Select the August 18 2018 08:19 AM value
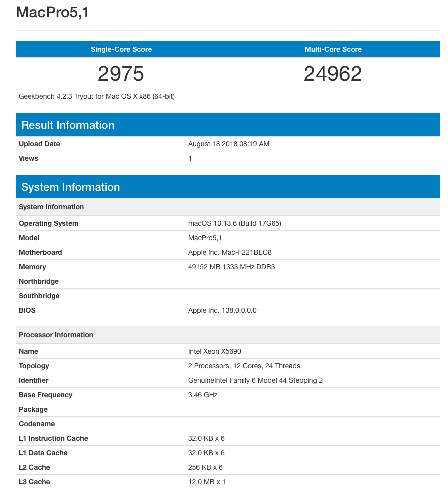 [x=228, y=144]
